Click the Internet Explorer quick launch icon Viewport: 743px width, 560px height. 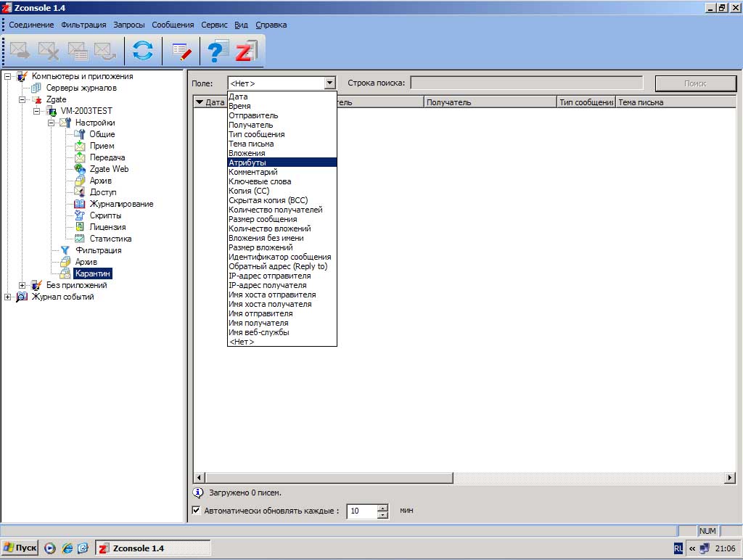[67, 548]
